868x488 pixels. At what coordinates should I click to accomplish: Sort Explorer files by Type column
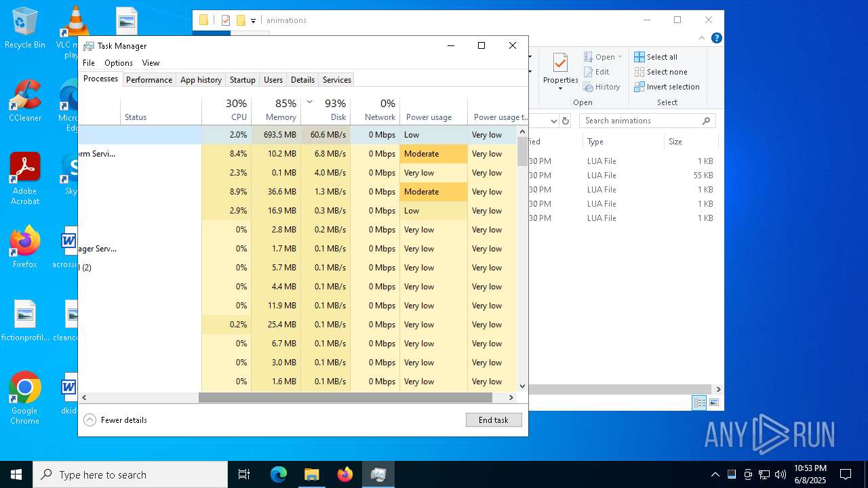click(623, 142)
